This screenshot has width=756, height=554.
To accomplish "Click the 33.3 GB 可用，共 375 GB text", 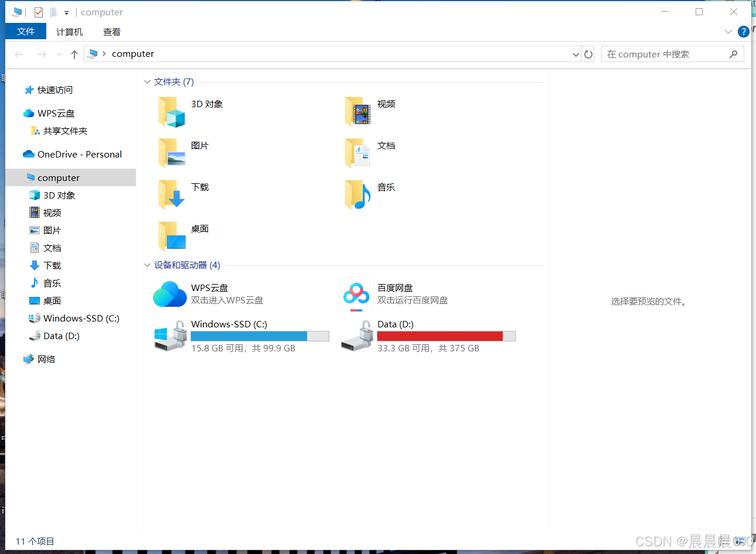I will pyautogui.click(x=428, y=348).
